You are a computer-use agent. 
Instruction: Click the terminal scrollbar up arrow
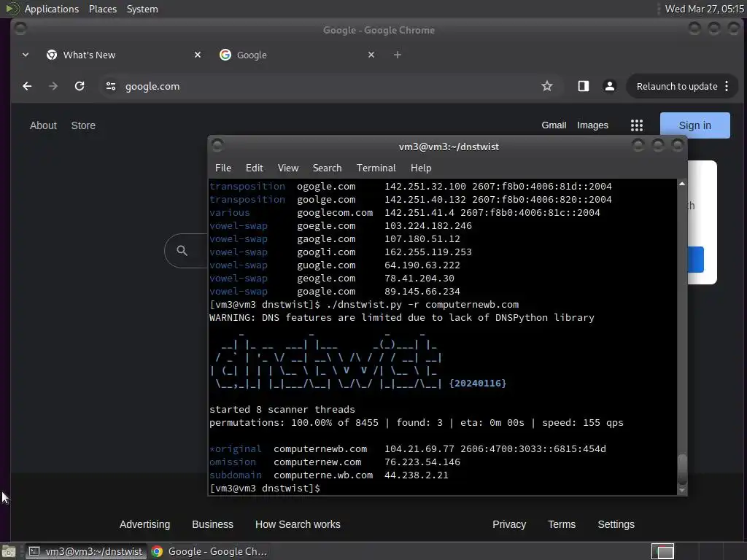682,184
